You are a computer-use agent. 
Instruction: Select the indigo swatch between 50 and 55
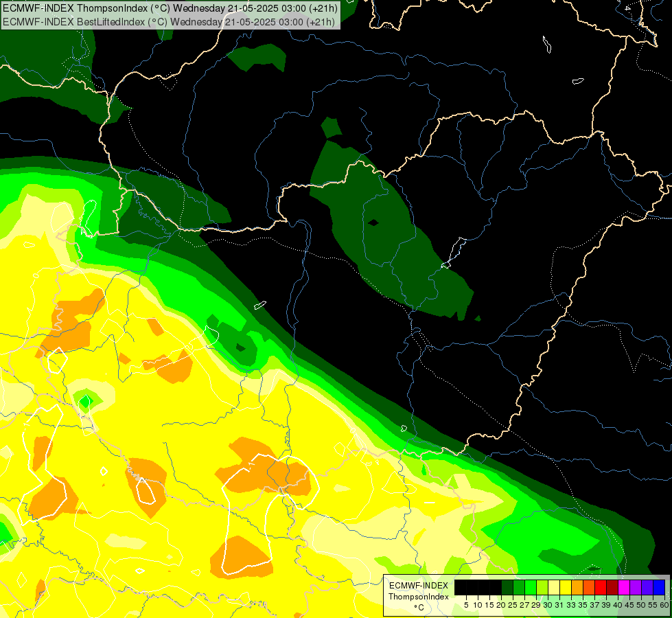click(x=647, y=588)
